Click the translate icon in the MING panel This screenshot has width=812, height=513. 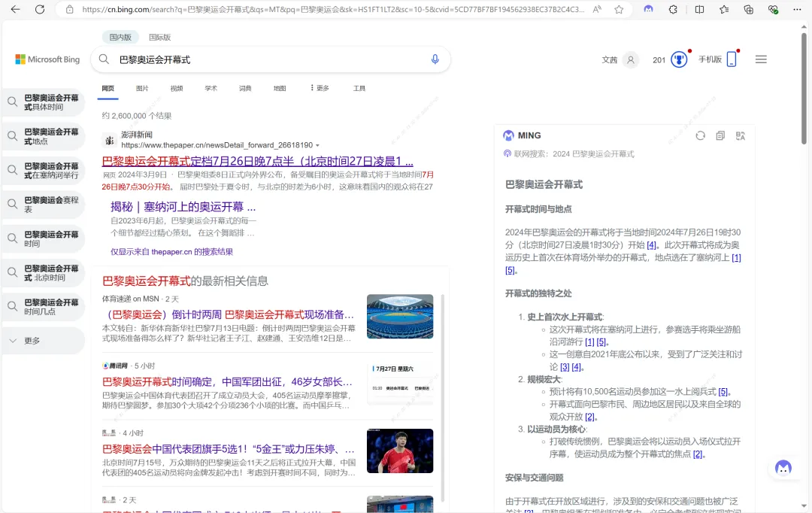pos(740,135)
